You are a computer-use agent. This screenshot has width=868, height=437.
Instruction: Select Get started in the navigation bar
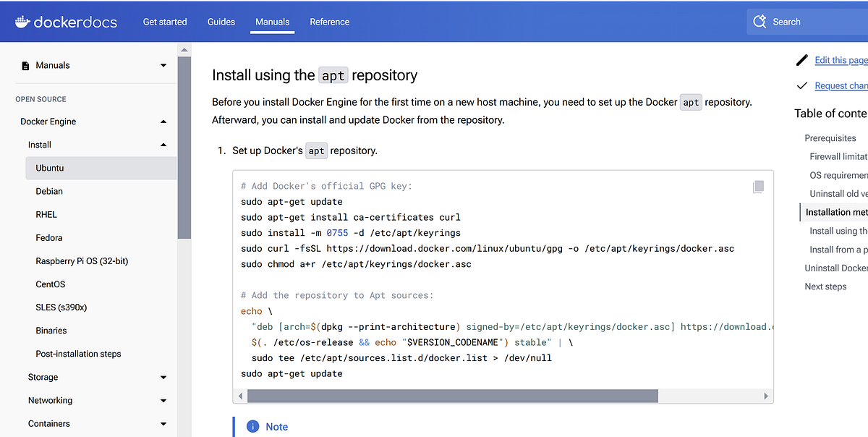165,22
